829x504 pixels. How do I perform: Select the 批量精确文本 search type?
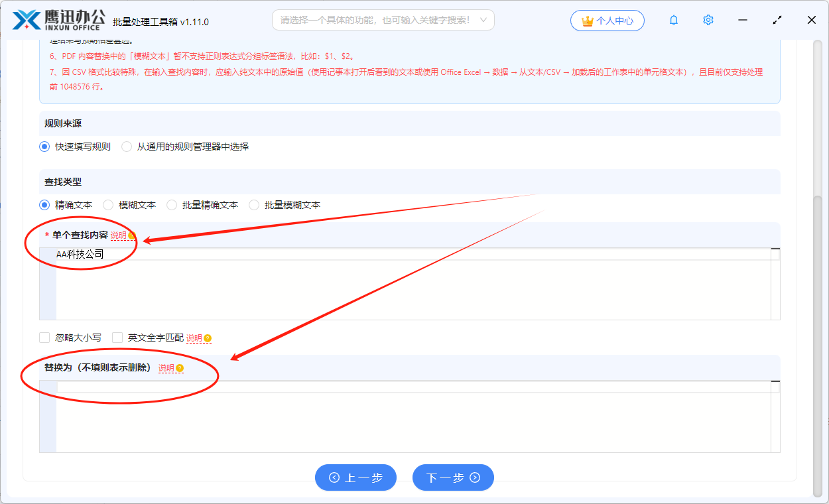pyautogui.click(x=172, y=205)
